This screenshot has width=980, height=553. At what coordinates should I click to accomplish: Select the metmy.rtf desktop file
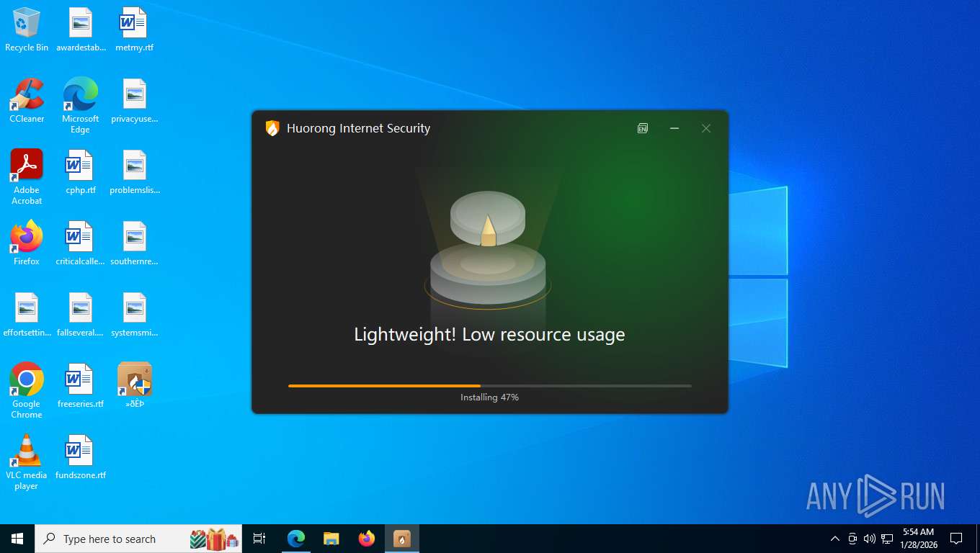click(135, 30)
